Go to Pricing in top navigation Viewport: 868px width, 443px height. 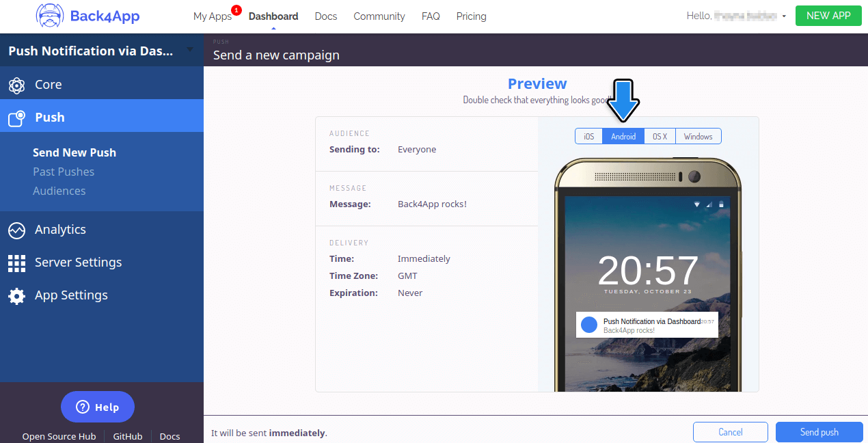pyautogui.click(x=471, y=16)
